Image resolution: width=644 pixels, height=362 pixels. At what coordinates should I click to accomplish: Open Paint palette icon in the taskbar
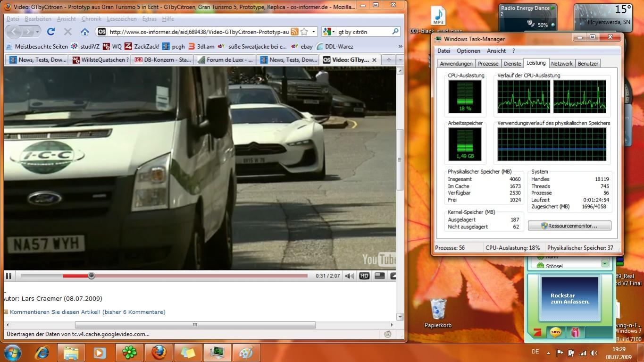[246, 353]
